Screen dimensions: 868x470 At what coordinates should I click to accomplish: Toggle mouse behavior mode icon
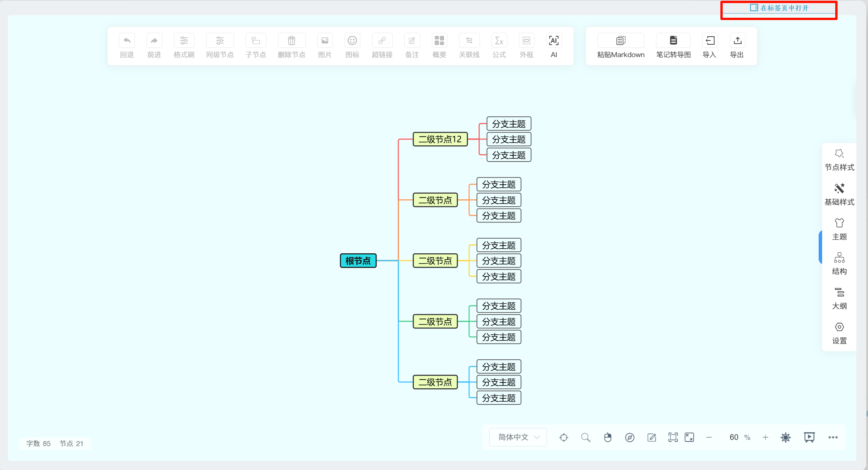pos(607,437)
